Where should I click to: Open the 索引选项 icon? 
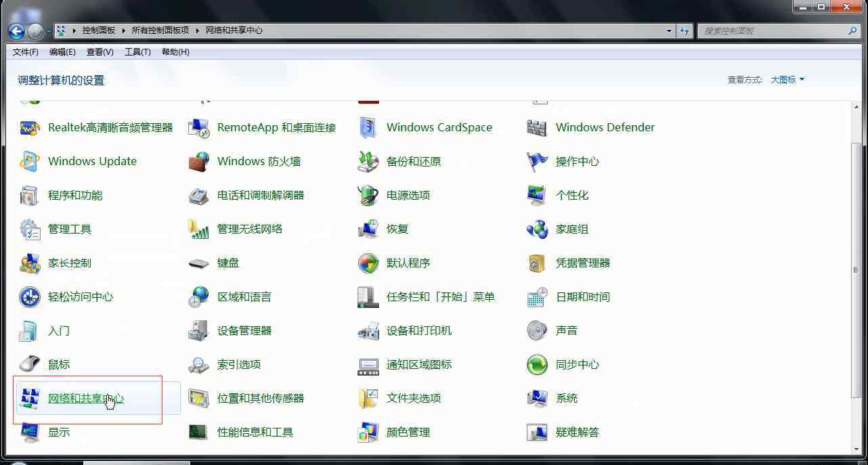tap(199, 364)
